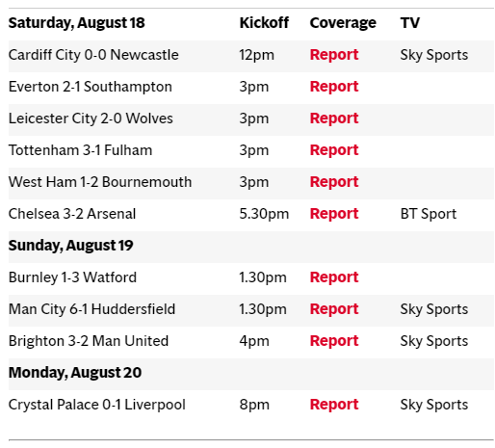The height and width of the screenshot is (448, 495).
Task: Open Report for Man City vs Huddersfield
Action: click(334, 309)
